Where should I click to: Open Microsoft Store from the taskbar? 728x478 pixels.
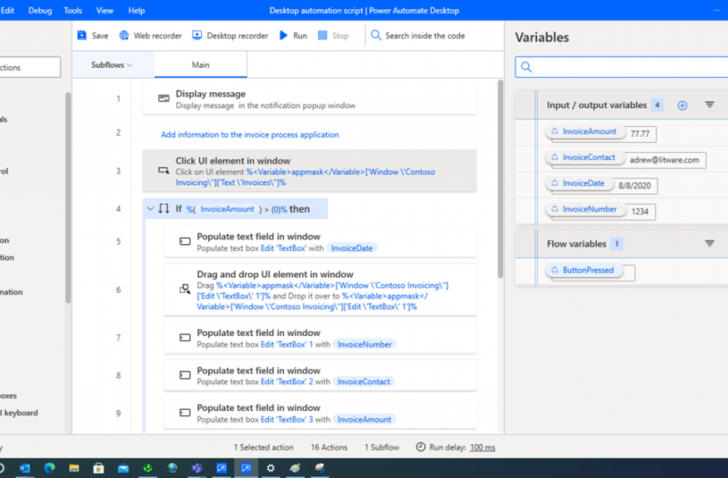[98, 468]
